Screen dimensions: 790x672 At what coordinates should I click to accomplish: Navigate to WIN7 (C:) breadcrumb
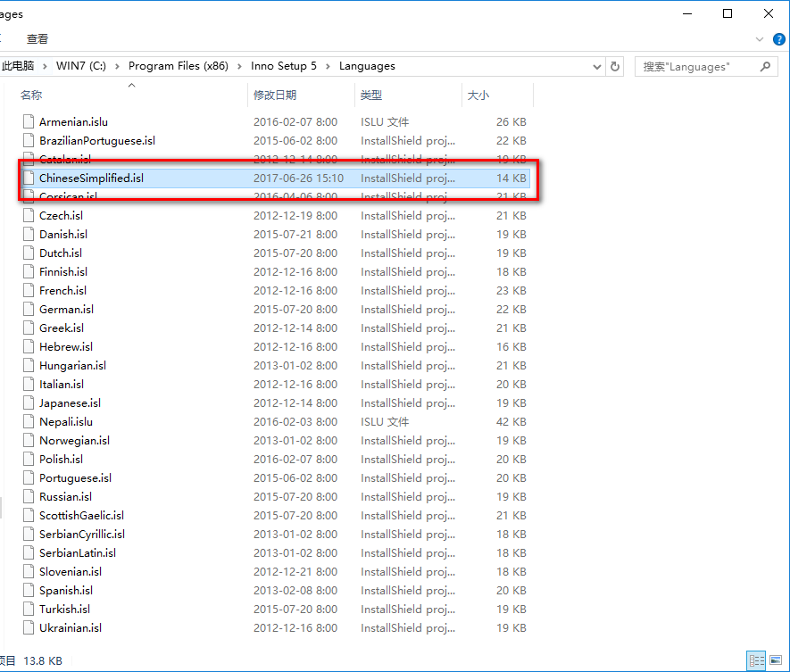click(81, 66)
